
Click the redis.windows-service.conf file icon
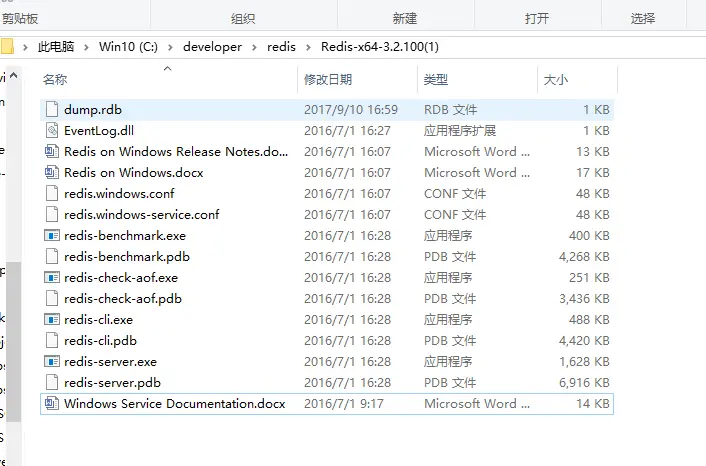52,214
